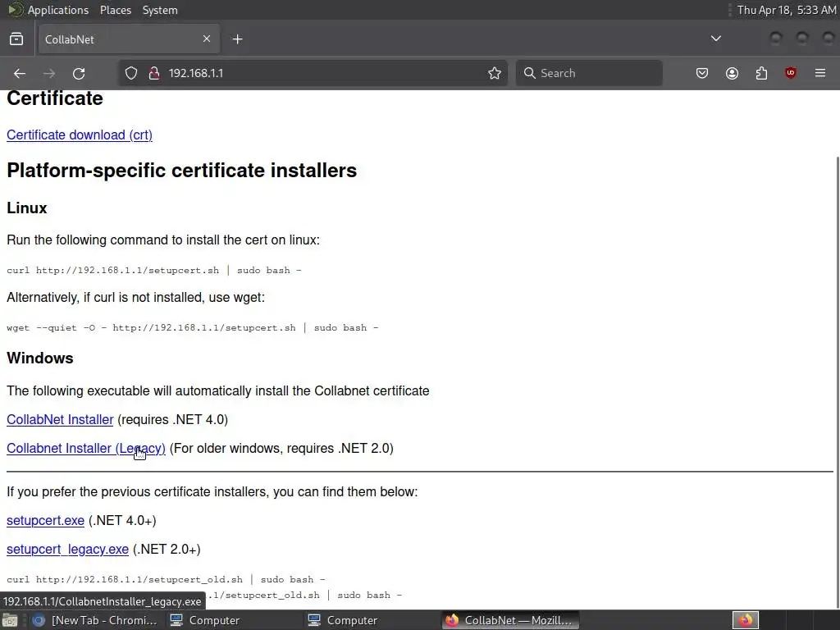This screenshot has height=630, width=840.
Task: Open the System menu
Action: (160, 10)
